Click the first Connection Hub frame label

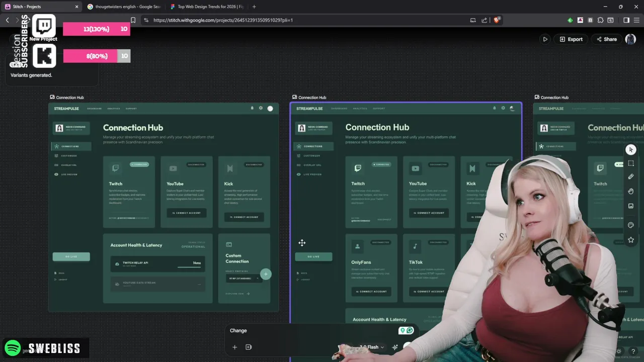(x=66, y=98)
